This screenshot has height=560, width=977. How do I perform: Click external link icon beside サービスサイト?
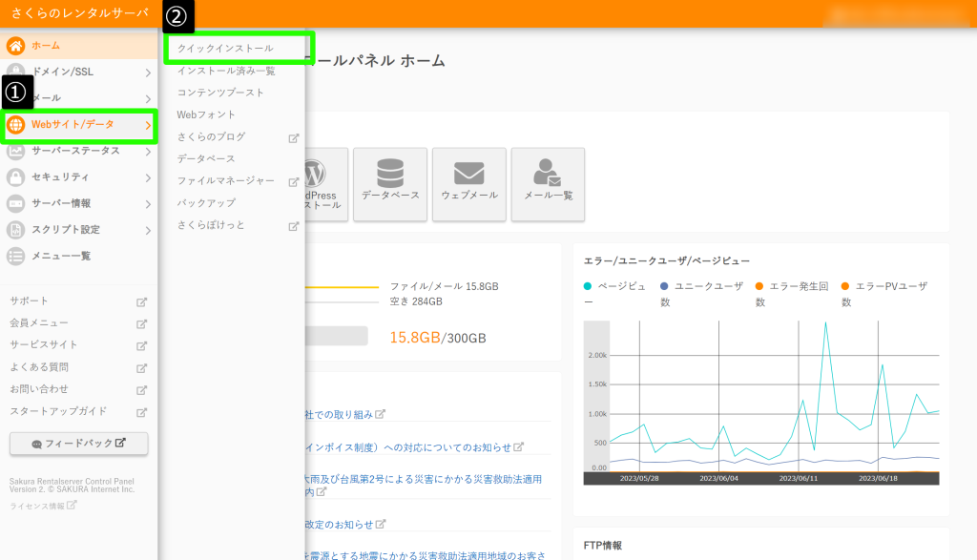pos(141,345)
